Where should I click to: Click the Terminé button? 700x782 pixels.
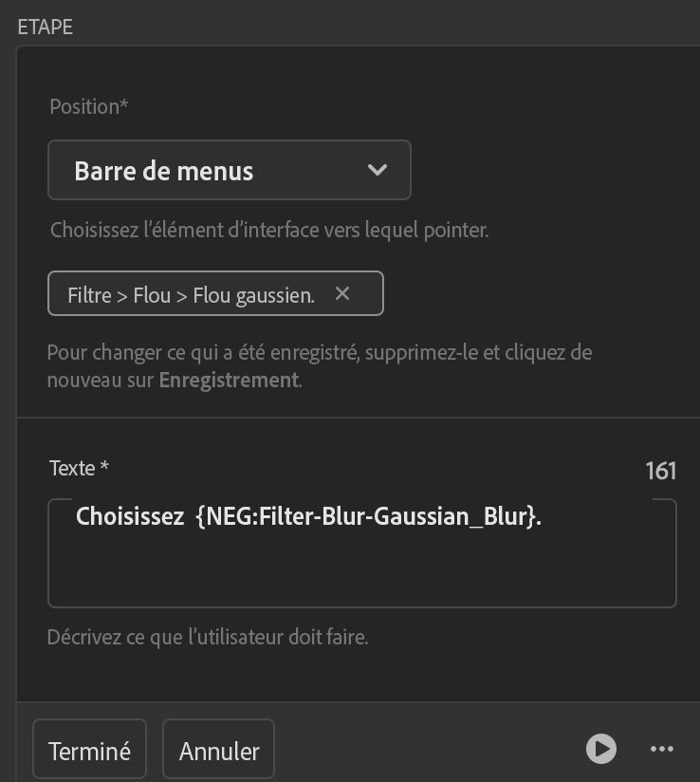(89, 751)
